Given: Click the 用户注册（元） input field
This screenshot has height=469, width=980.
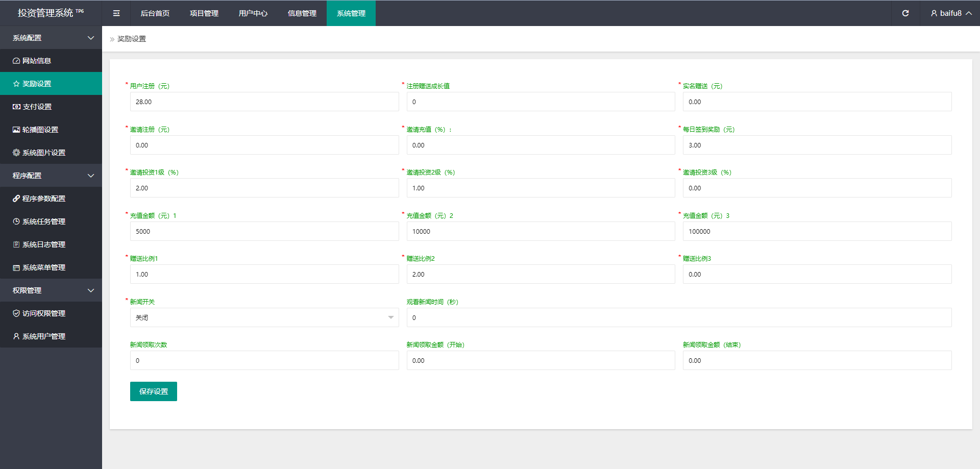Looking at the screenshot, I should pos(264,102).
